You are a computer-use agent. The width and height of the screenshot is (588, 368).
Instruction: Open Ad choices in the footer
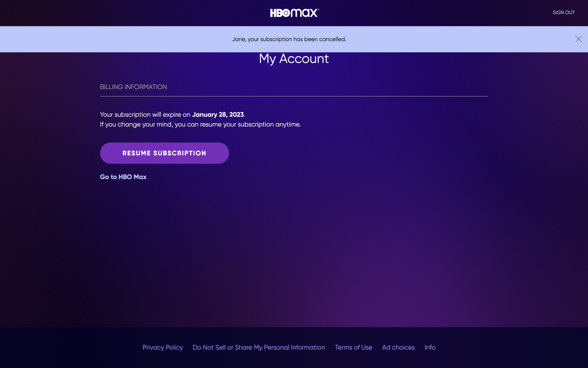click(x=398, y=347)
